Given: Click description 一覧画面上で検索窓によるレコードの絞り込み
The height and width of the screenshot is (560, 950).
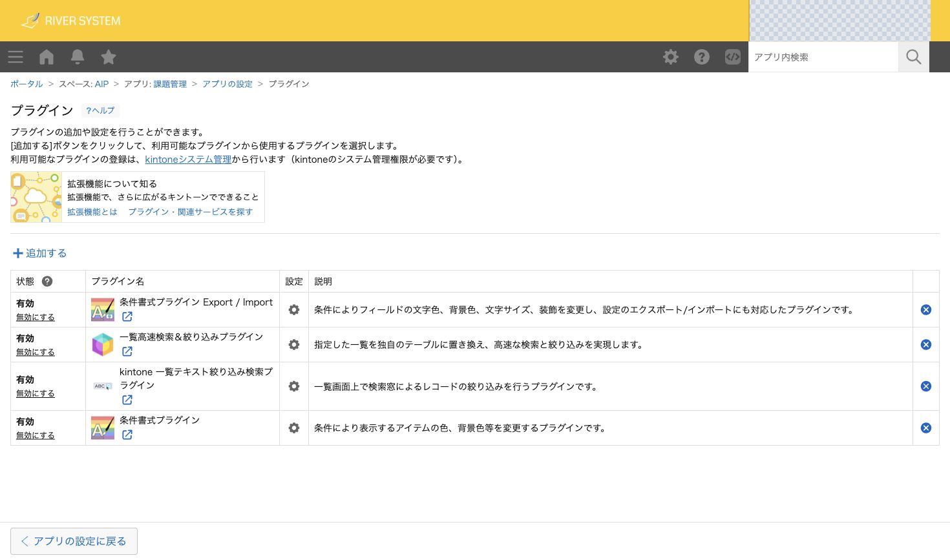Looking at the screenshot, I should point(456,387).
